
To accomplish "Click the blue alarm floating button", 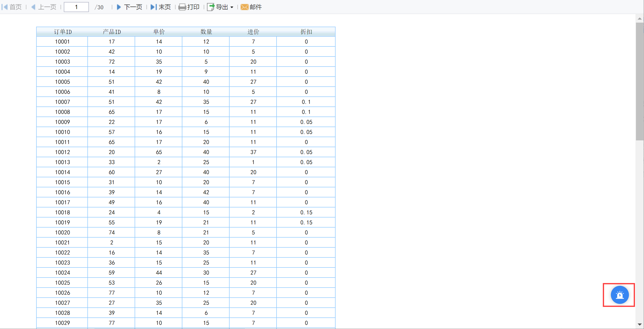I will (x=619, y=295).
